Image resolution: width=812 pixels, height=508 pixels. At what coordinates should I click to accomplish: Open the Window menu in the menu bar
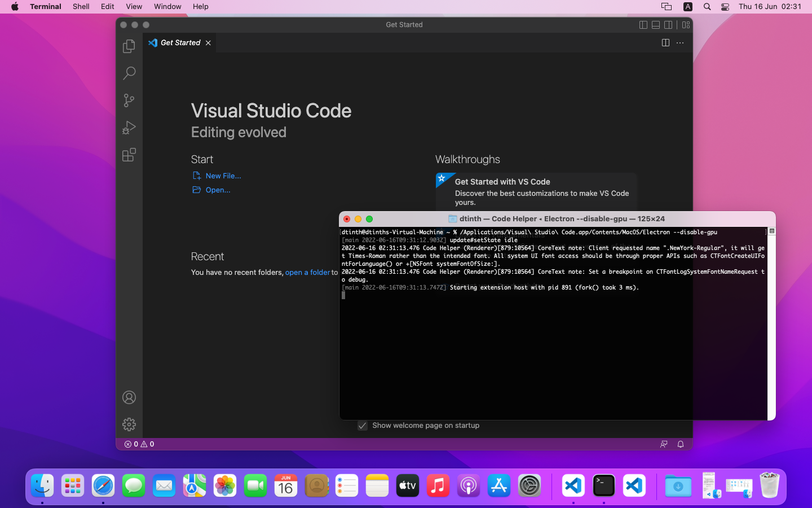coord(167,6)
